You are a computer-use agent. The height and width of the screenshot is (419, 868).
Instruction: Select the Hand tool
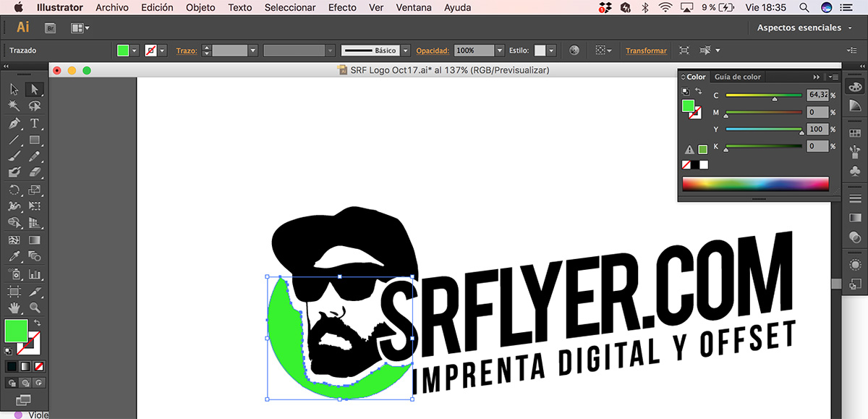click(x=14, y=308)
